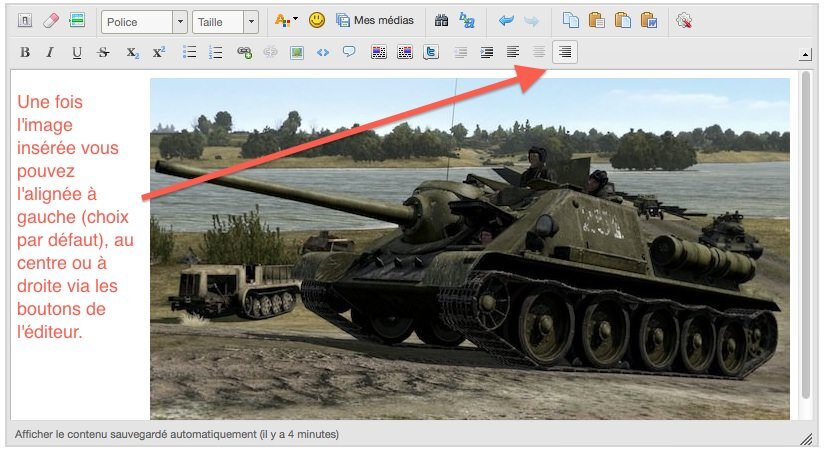Click the second media embed icon
The width and height of the screenshot is (826, 453).
point(405,52)
